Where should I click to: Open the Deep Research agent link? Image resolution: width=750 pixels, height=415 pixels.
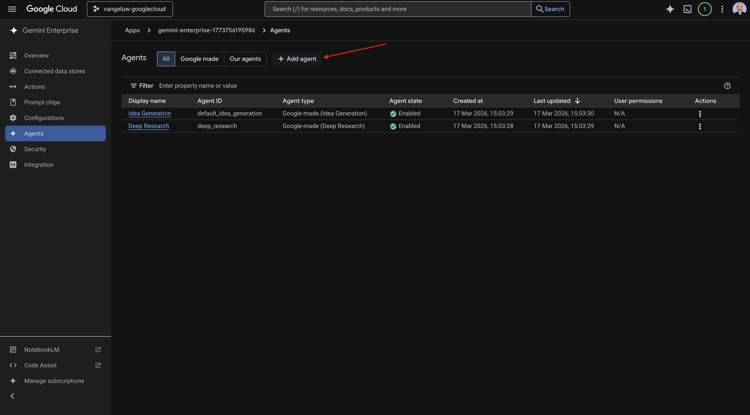pos(149,126)
